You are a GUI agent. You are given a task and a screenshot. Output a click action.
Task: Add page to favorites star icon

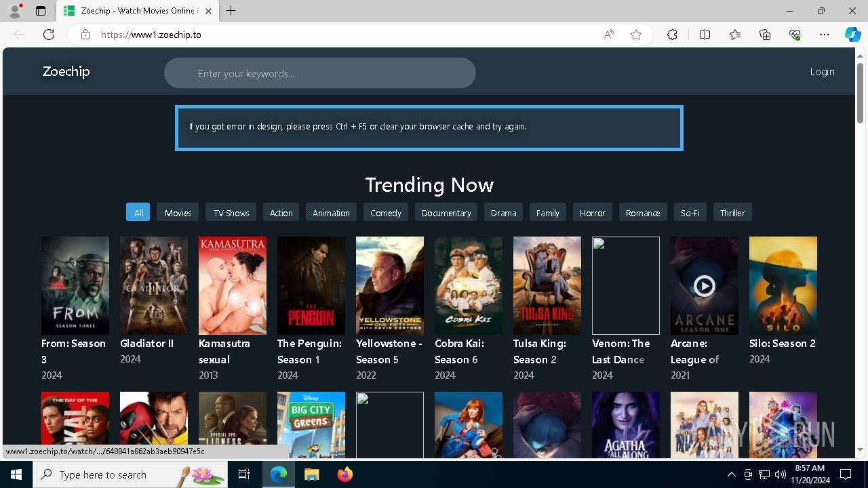click(636, 35)
